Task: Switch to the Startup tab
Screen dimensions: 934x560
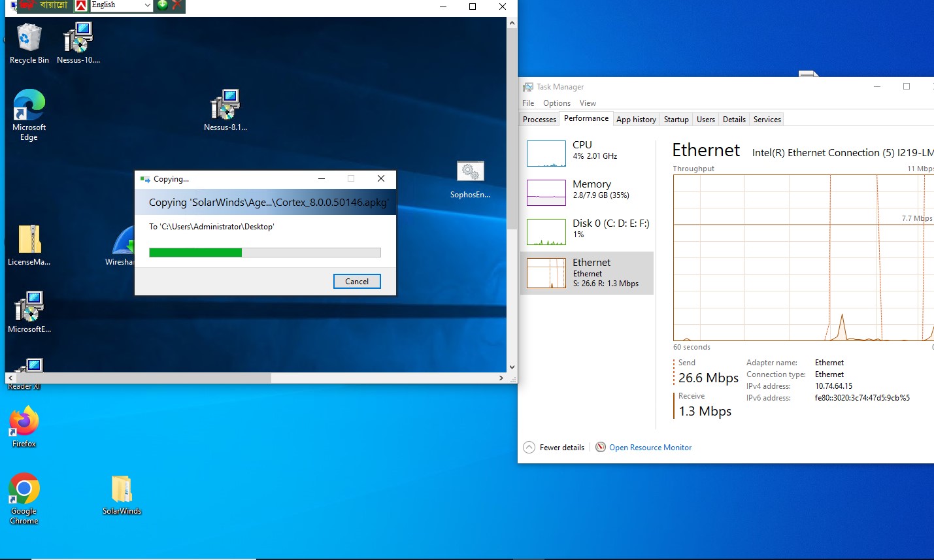Action: pyautogui.click(x=676, y=120)
